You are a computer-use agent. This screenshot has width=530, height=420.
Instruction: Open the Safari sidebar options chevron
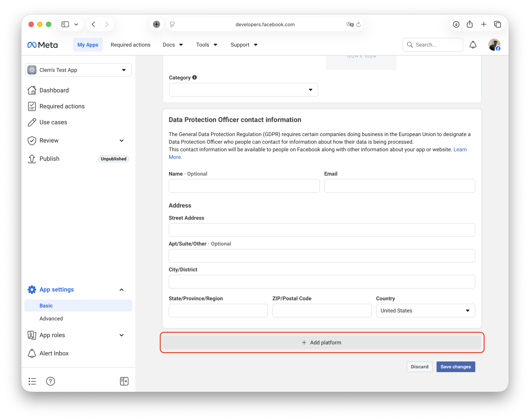click(x=76, y=24)
